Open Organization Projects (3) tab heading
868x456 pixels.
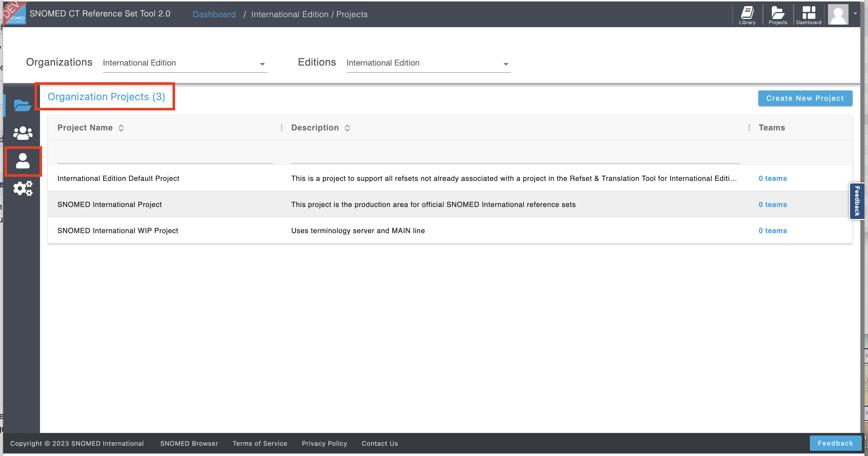pyautogui.click(x=106, y=97)
